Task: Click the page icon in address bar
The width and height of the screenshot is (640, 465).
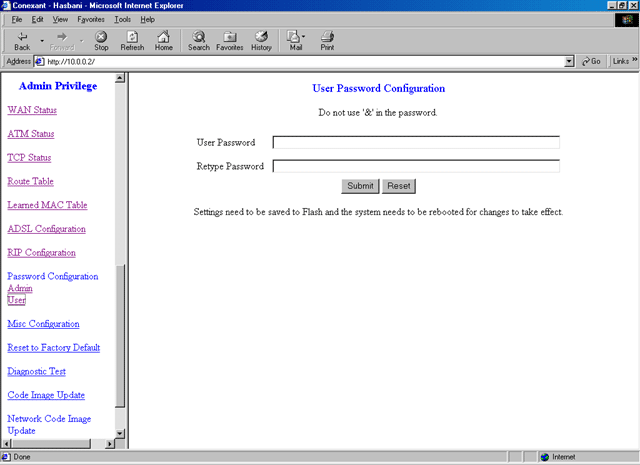Action: (40, 62)
